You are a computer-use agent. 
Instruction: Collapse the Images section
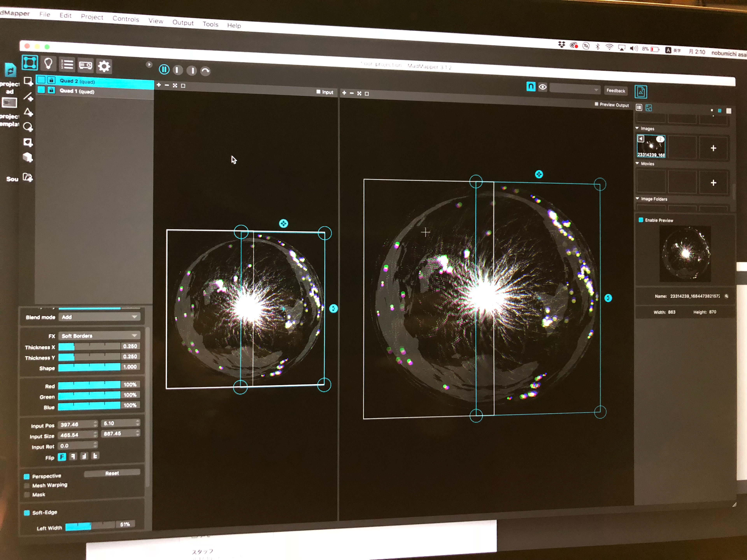pos(637,128)
